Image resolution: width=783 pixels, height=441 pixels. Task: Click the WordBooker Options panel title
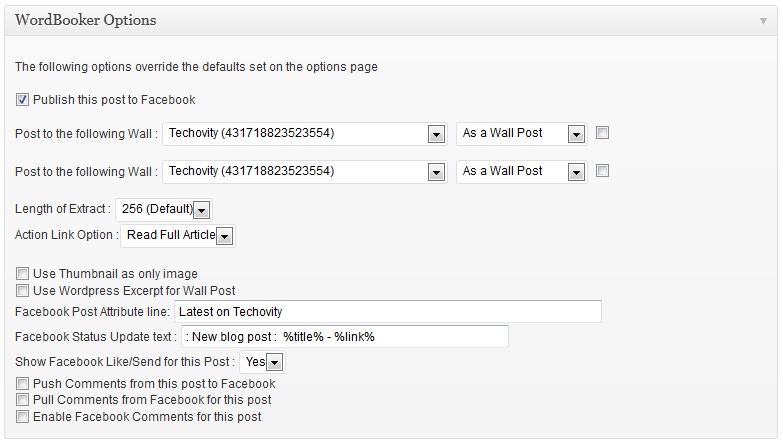86,20
